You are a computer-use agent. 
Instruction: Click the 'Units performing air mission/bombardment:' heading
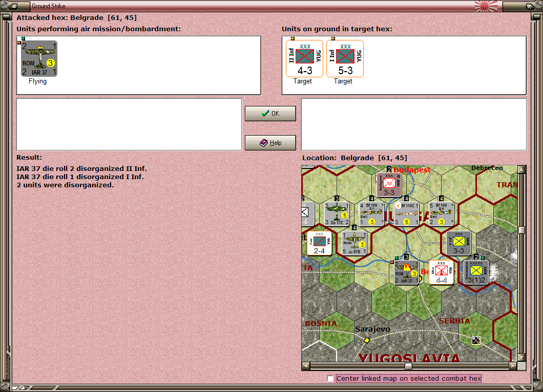[x=99, y=29]
